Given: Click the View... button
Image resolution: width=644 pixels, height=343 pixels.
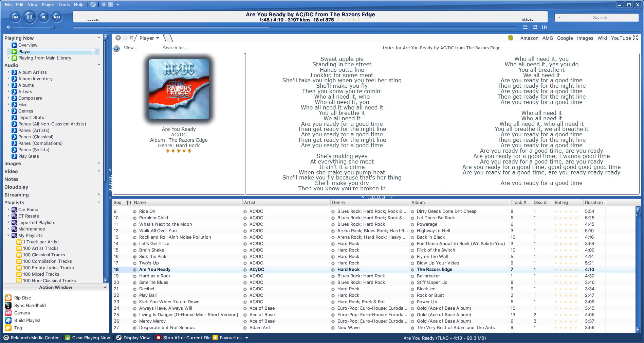Looking at the screenshot, I should (131, 48).
